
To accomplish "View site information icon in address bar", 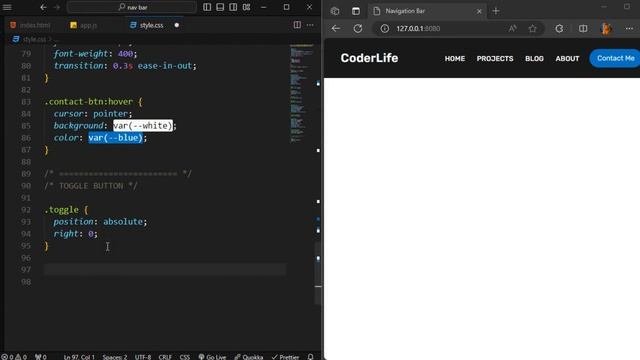I will [x=384, y=29].
